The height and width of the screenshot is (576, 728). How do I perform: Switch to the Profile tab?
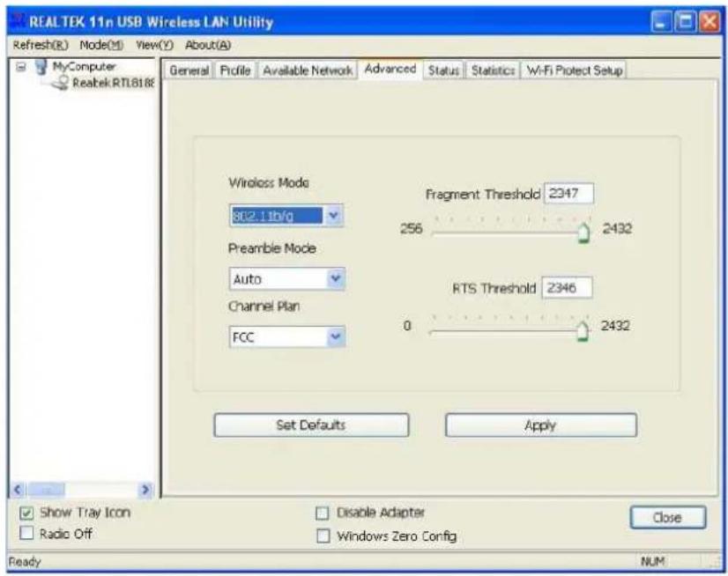[x=235, y=70]
